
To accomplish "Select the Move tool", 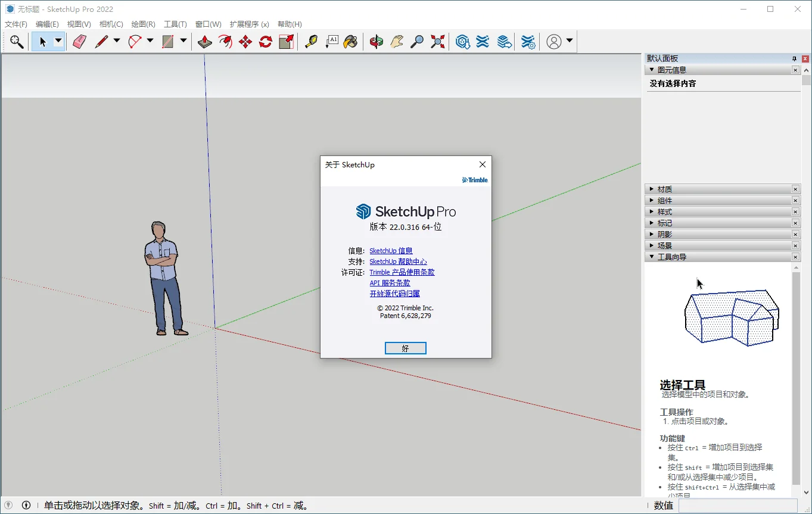I will (x=245, y=41).
